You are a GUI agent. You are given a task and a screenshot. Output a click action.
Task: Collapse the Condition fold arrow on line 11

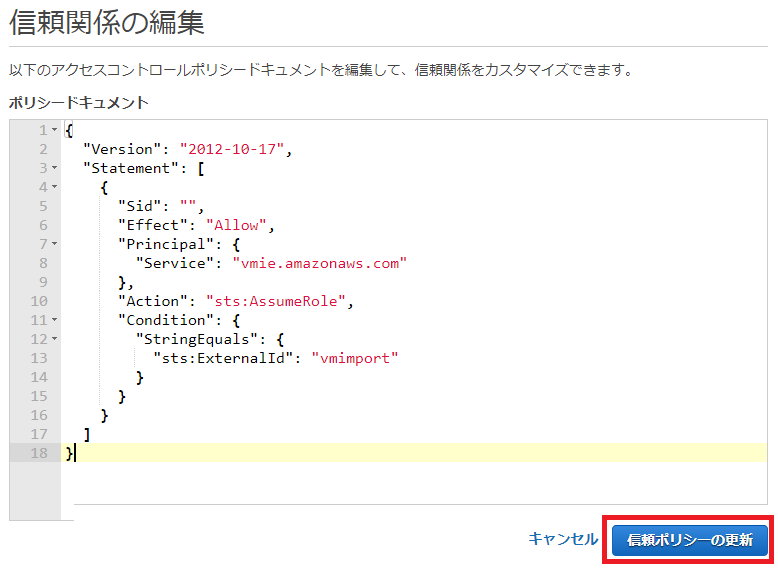55,320
